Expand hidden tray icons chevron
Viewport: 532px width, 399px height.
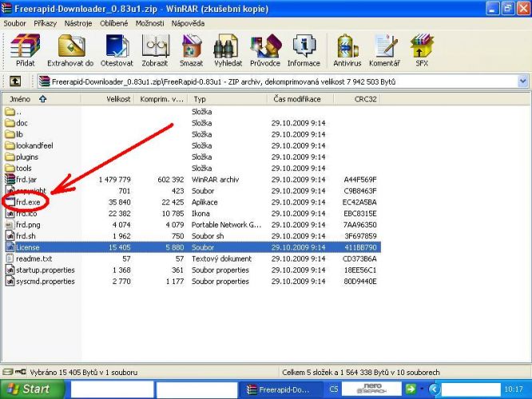[434, 389]
